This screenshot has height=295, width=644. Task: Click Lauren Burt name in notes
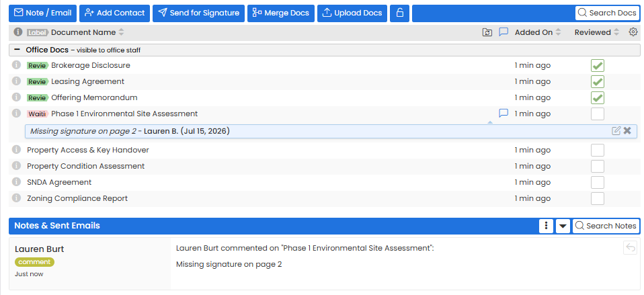[40, 249]
